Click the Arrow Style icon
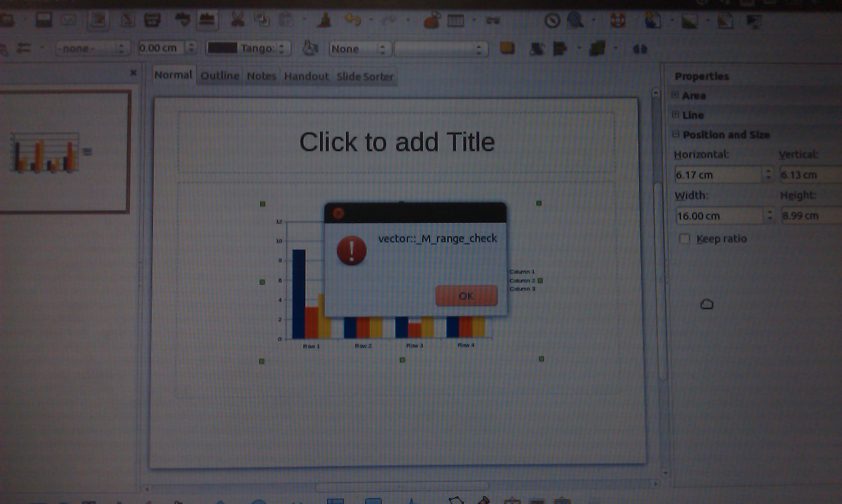 pos(24,48)
